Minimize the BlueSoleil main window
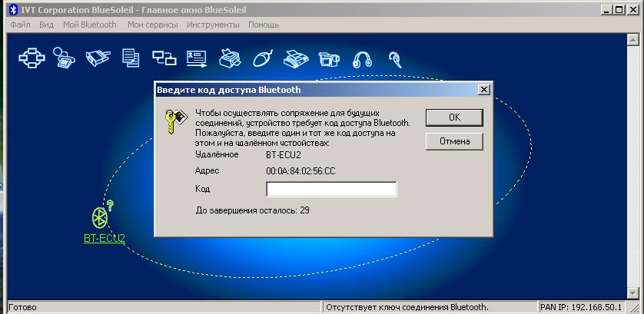 [607, 10]
